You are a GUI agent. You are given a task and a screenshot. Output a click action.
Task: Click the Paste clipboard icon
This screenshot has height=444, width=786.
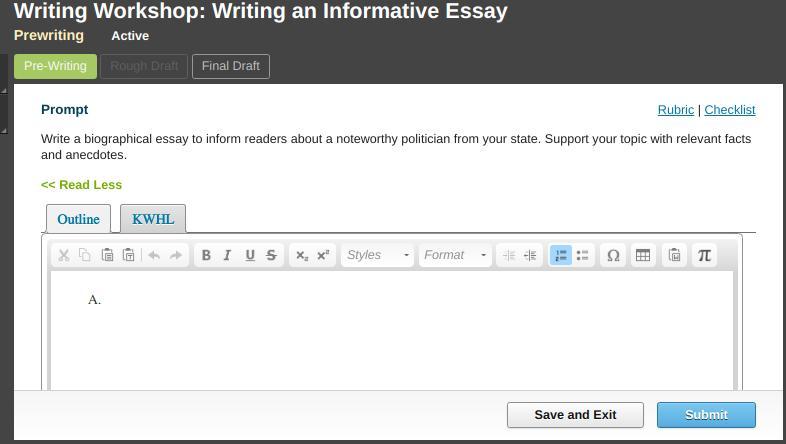pos(107,255)
